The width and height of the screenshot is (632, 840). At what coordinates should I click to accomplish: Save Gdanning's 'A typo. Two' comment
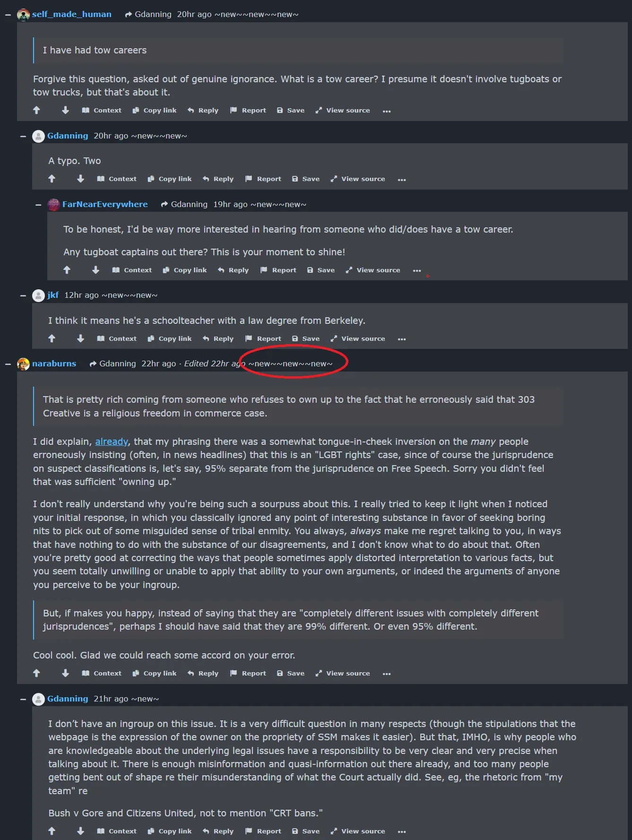[x=306, y=179]
